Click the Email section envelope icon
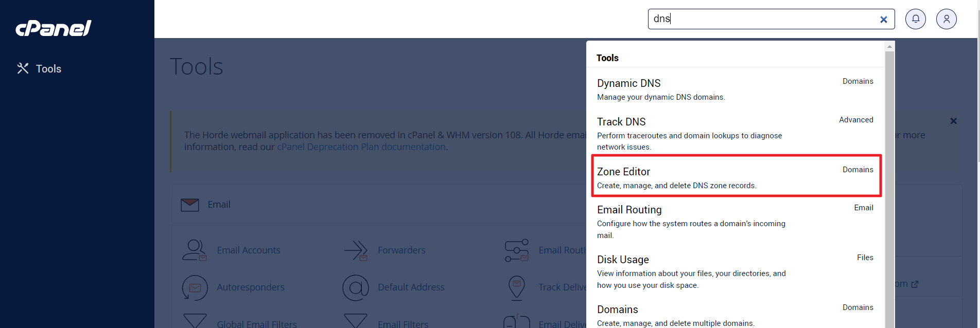This screenshot has width=980, height=328. pyautogui.click(x=190, y=205)
